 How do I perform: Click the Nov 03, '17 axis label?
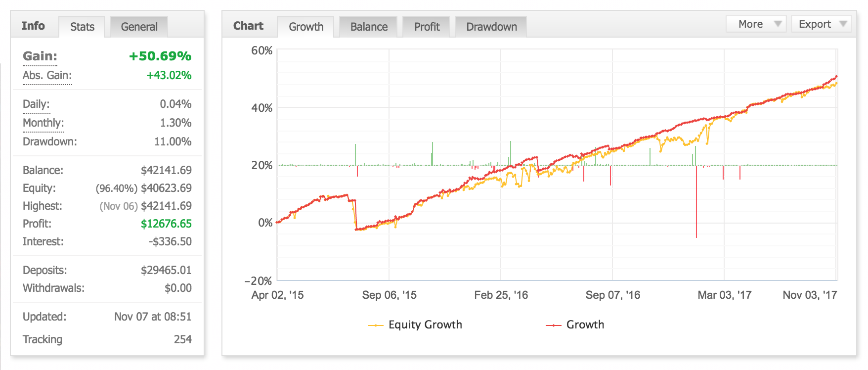(x=810, y=295)
